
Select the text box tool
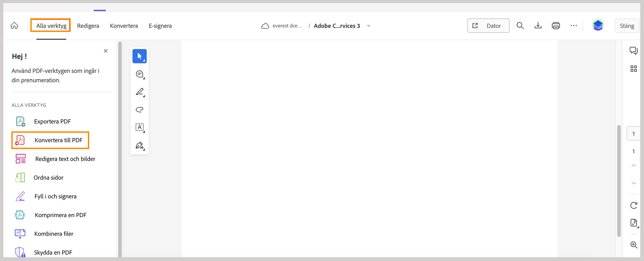(x=140, y=128)
